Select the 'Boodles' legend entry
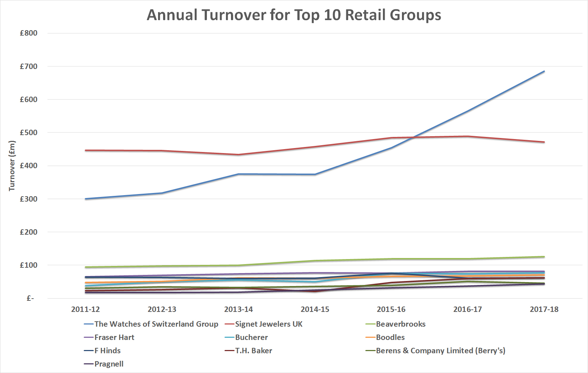Image resolution: width=588 pixels, height=373 pixels. point(385,337)
